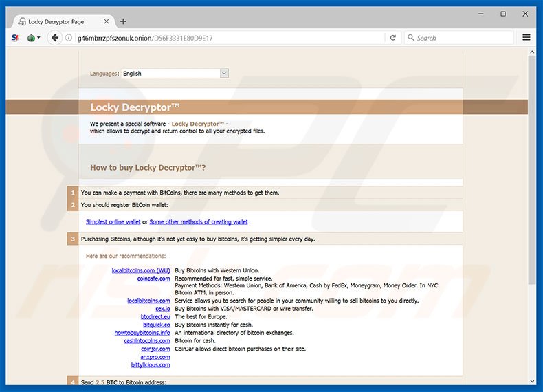Image resolution: width=543 pixels, height=392 pixels.
Task: Click the vertical scrollbar thumb
Action: click(532, 170)
